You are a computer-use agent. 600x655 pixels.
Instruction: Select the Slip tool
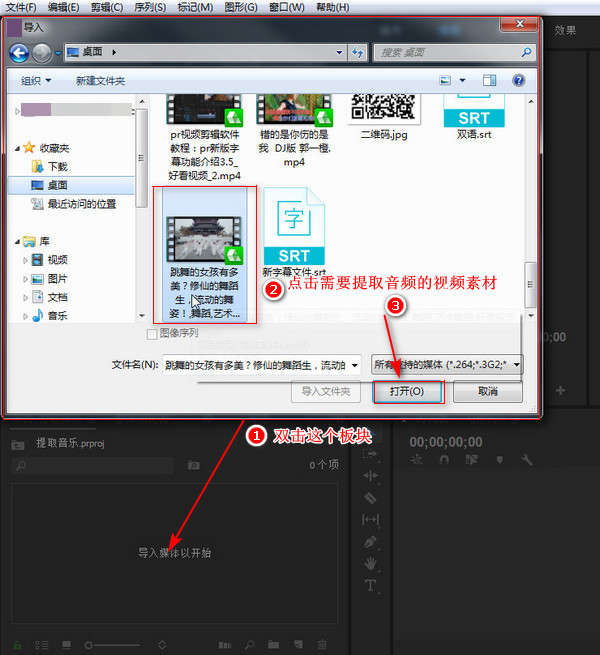pos(371,520)
